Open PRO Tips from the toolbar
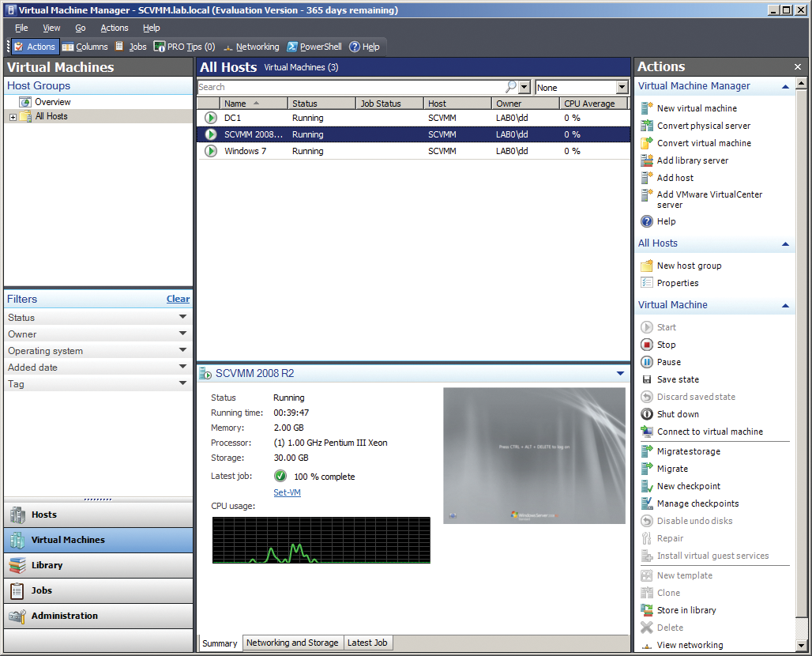Image resolution: width=812 pixels, height=656 pixels. pos(183,47)
